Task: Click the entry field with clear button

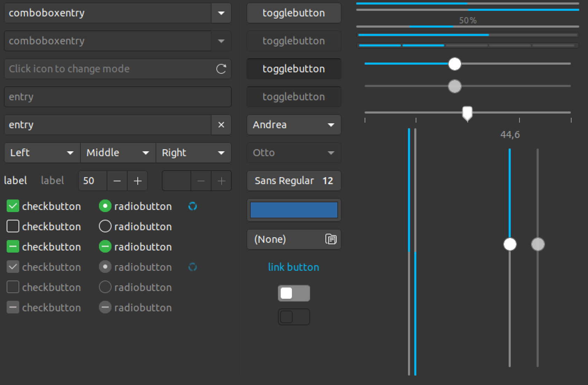Action: click(108, 125)
